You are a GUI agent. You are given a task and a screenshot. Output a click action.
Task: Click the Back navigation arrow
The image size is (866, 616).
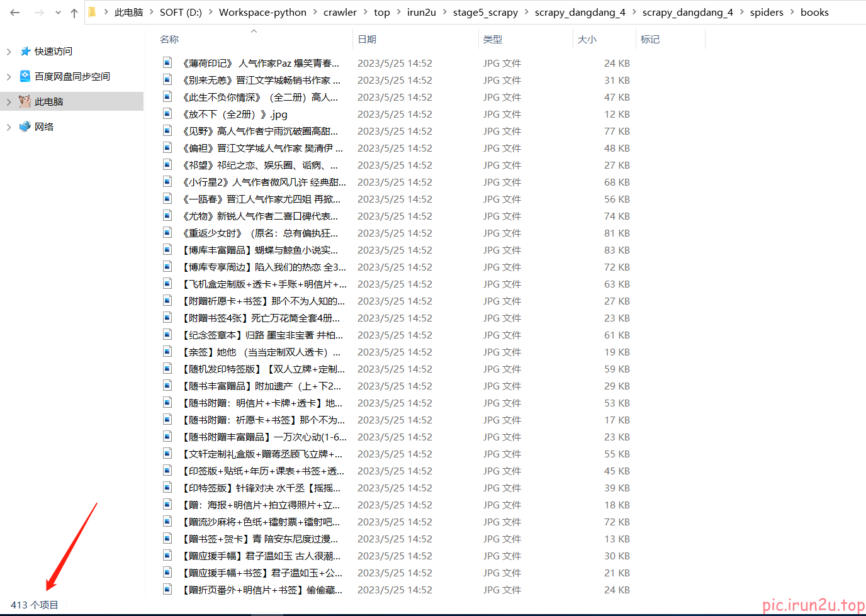[x=15, y=13]
